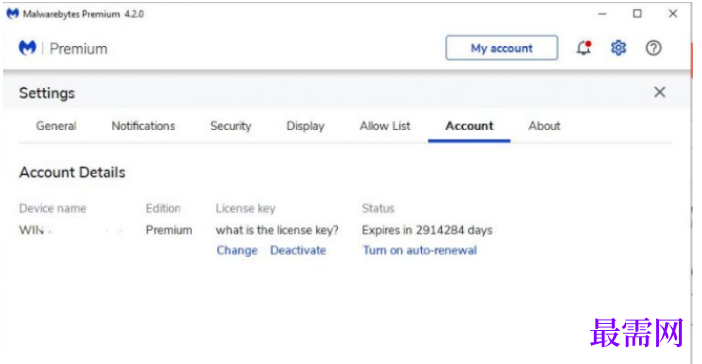Go to the Allow List tab
702x364 pixels.
pos(385,126)
